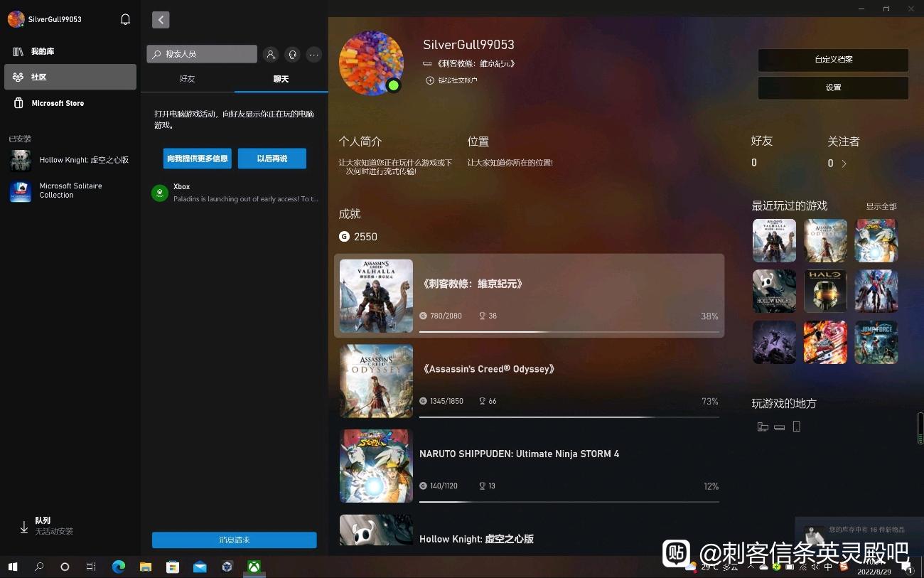Open the Mail app taskbar icon
The height and width of the screenshot is (578, 924).
(x=200, y=567)
